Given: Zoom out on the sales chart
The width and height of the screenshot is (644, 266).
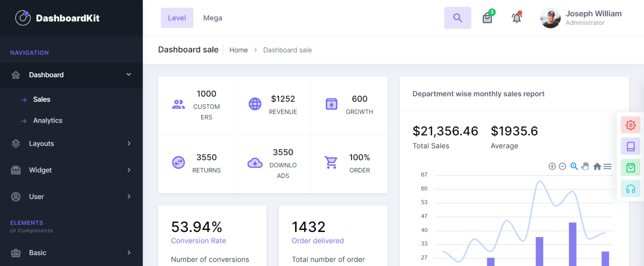Looking at the screenshot, I should tap(562, 166).
